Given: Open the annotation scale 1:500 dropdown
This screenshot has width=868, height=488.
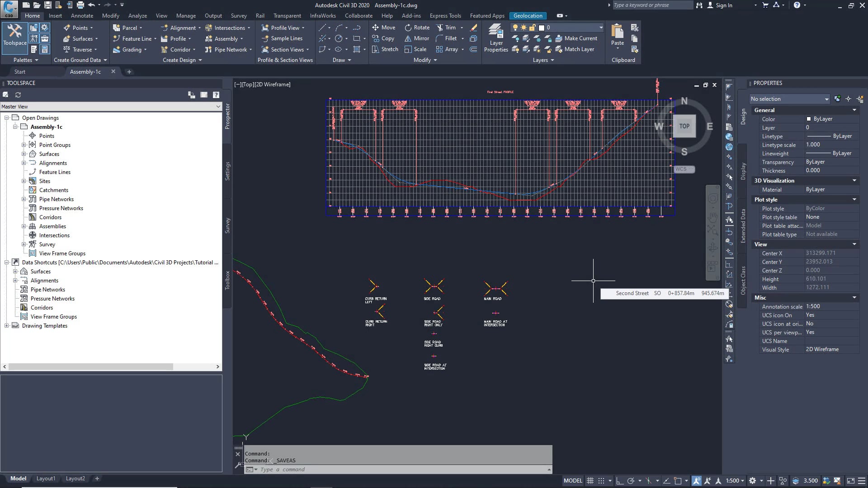Looking at the screenshot, I should pos(733,480).
